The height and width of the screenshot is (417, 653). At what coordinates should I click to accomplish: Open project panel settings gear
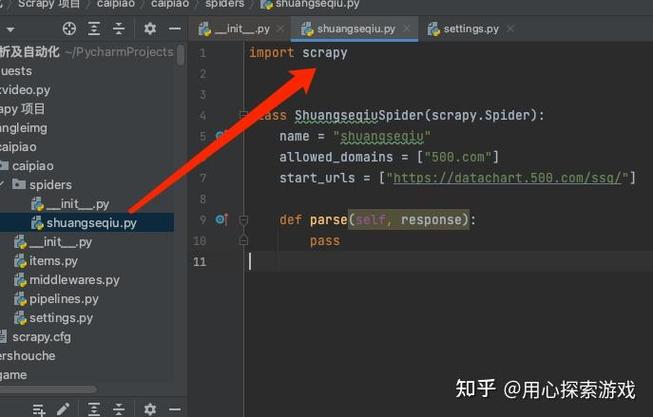150,29
